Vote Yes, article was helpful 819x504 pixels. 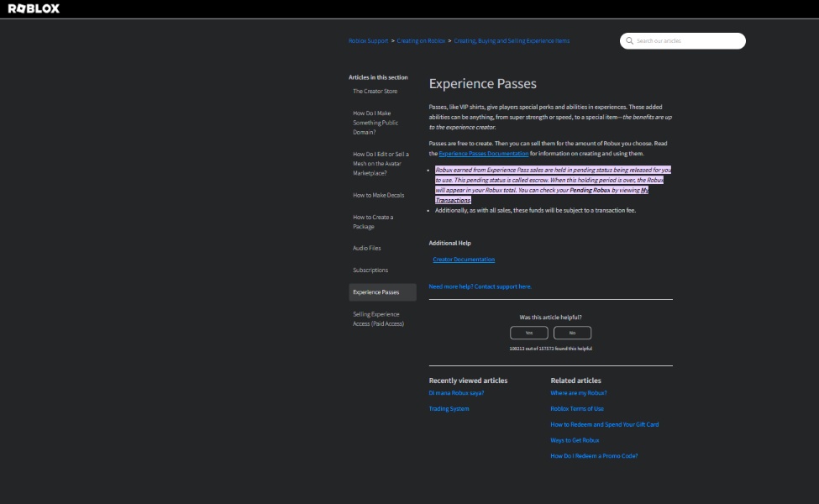coord(529,333)
